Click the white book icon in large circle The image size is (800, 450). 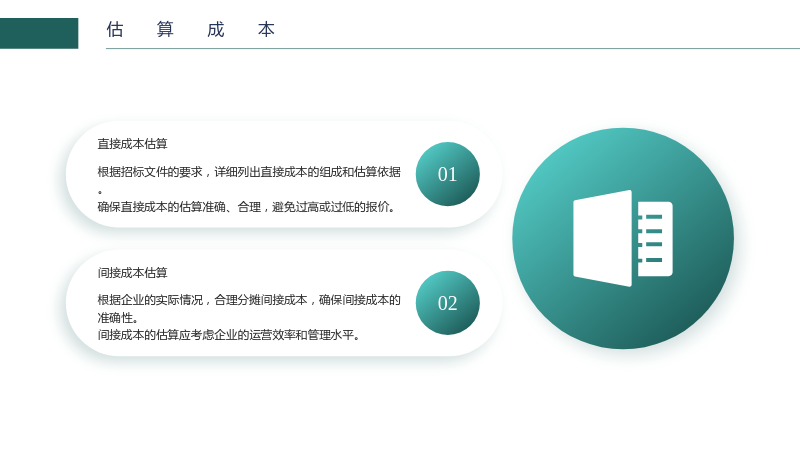coord(623,238)
